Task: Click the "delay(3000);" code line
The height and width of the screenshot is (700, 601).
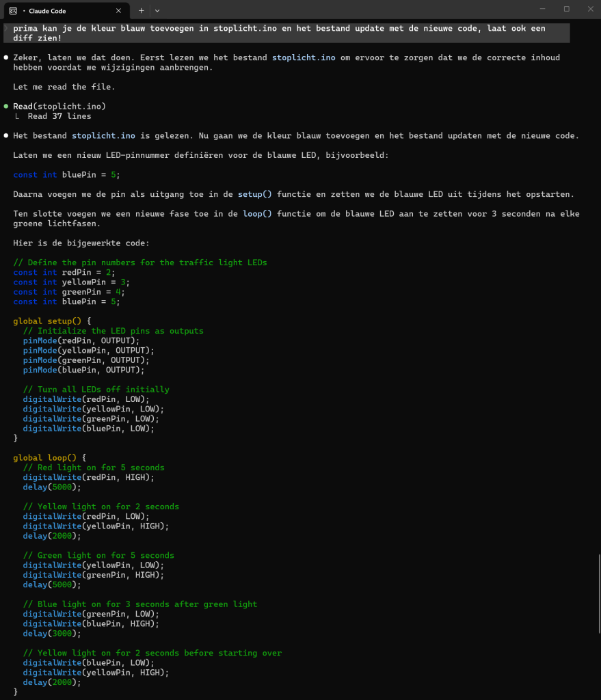Action: pos(52,634)
